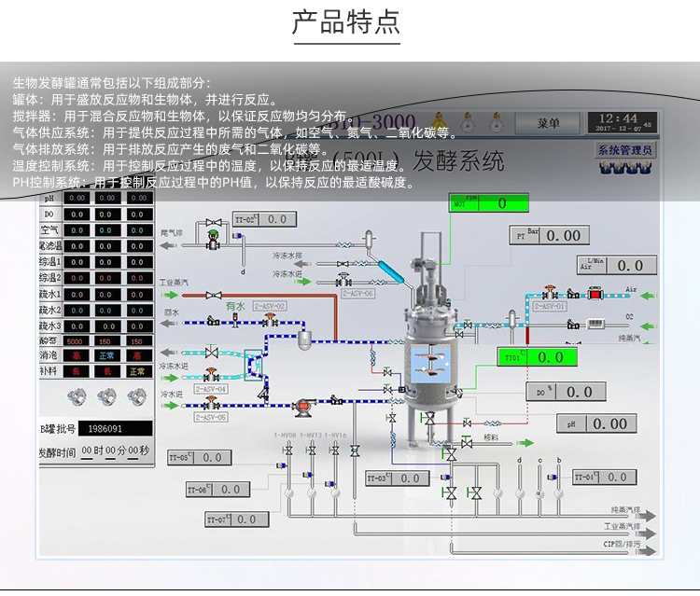The image size is (700, 596).
Task: Click the TT-04 temperature readout
Action: pyautogui.click(x=605, y=477)
